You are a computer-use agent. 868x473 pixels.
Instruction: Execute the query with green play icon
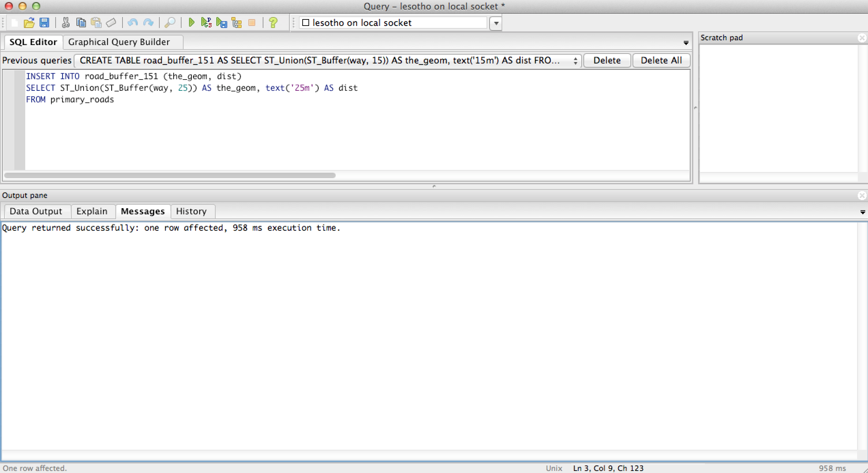click(x=191, y=23)
